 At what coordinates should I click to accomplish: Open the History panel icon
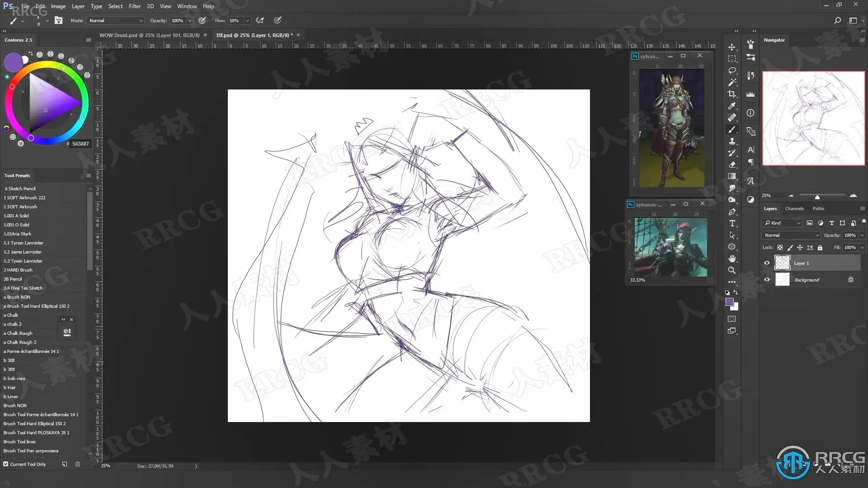click(x=750, y=75)
